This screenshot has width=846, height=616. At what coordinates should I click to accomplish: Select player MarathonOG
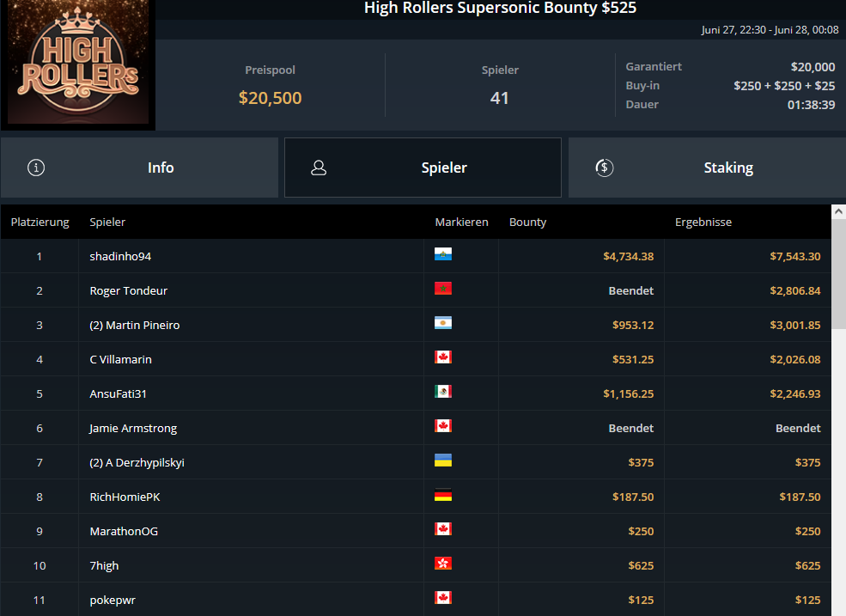click(x=124, y=531)
